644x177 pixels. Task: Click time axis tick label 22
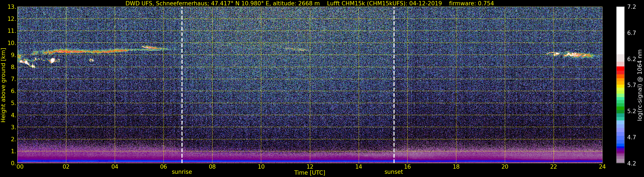point(554,167)
